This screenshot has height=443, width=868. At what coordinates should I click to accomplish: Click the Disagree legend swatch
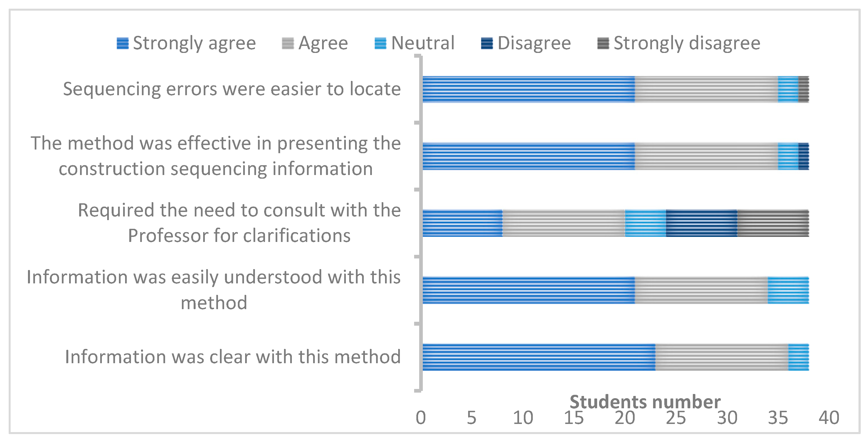coord(487,43)
